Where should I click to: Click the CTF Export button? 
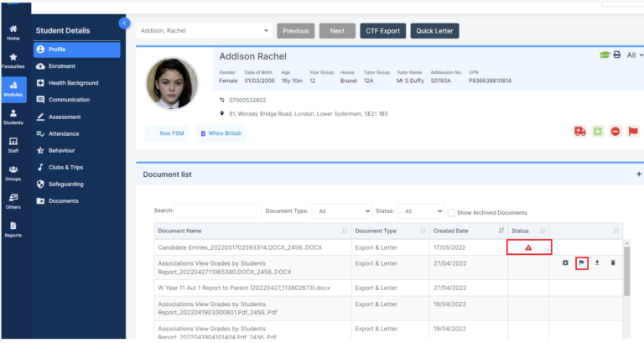click(x=383, y=31)
